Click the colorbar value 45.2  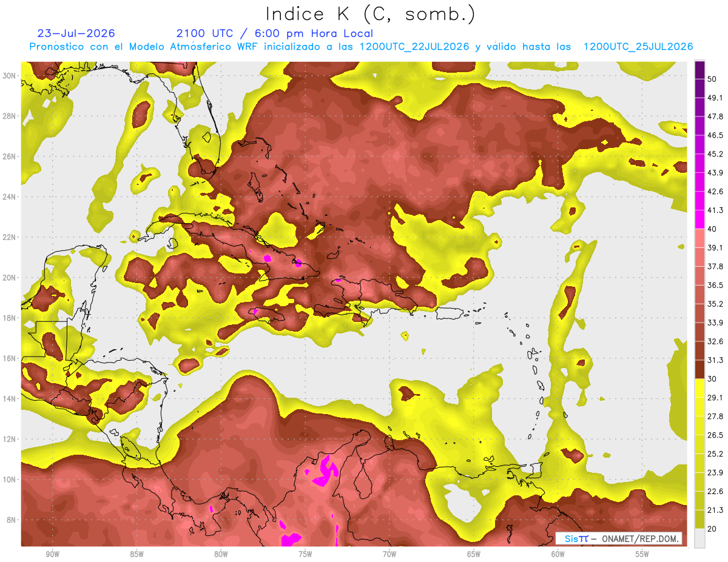coord(715,154)
